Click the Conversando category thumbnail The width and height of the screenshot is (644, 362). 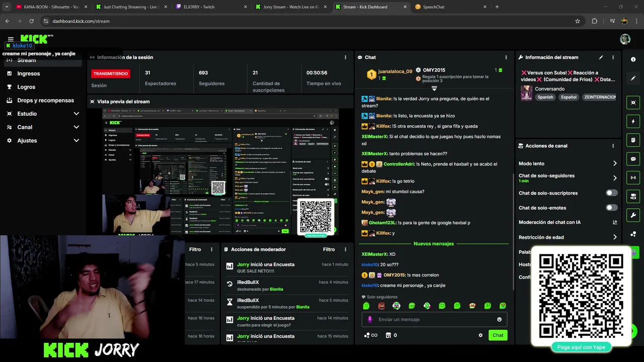(x=526, y=93)
